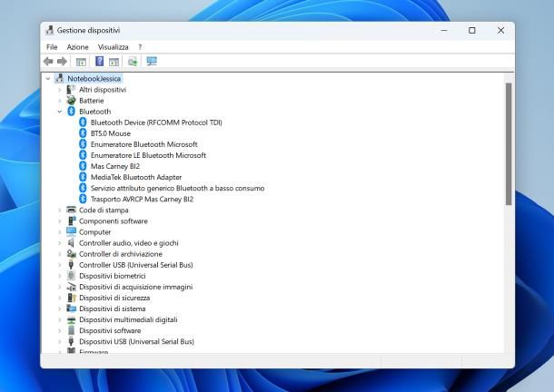
Task: Select the Dispositivi multimediali digitali label
Action: pos(128,319)
